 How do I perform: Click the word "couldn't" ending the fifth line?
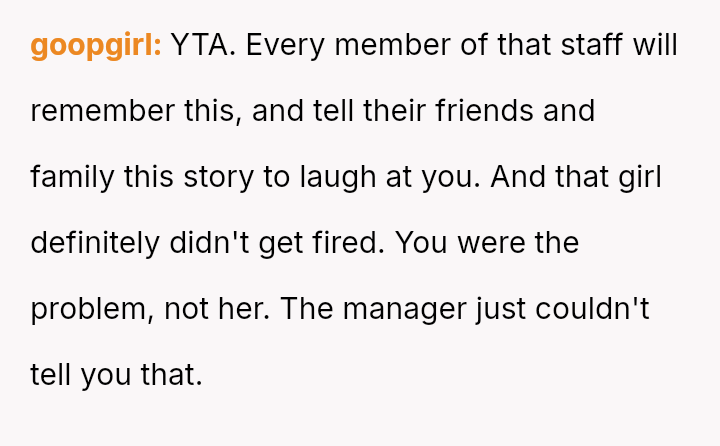click(x=590, y=309)
